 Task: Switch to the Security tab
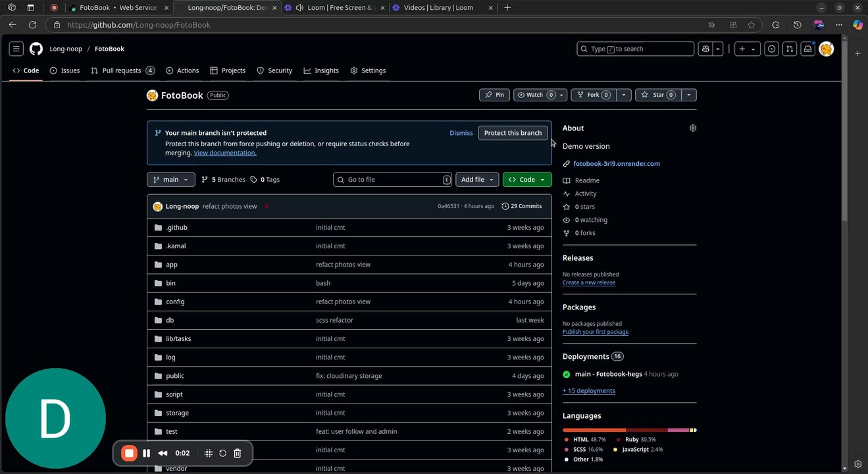[274, 70]
